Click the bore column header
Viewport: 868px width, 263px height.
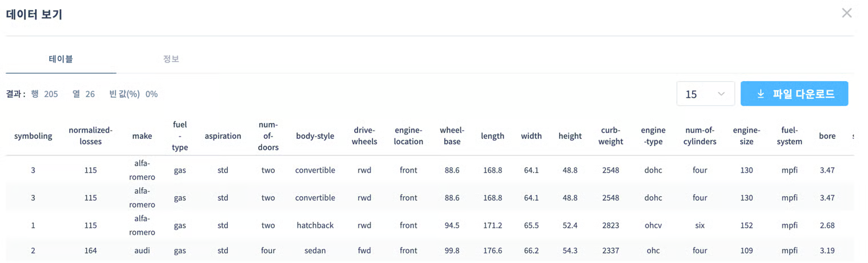[x=826, y=136]
